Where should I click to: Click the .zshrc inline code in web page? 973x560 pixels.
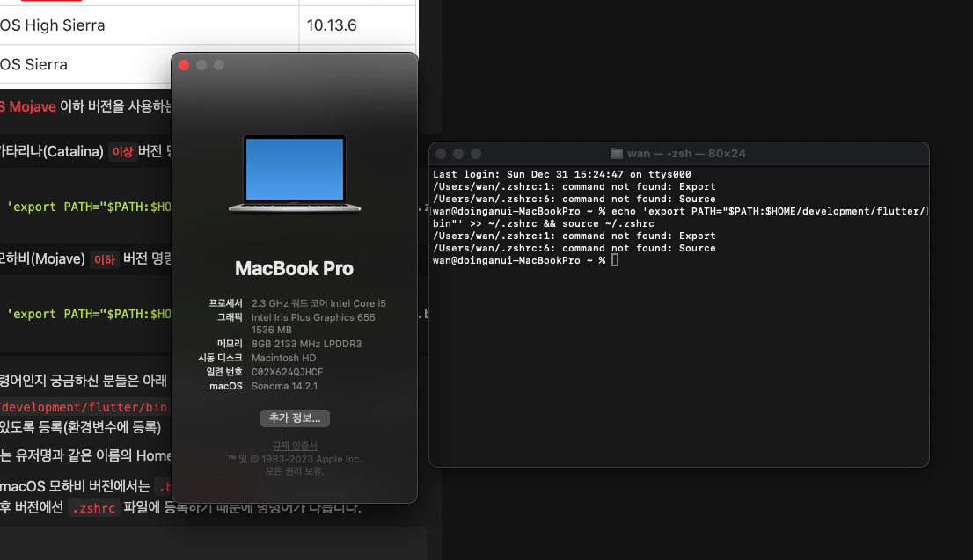[94, 508]
